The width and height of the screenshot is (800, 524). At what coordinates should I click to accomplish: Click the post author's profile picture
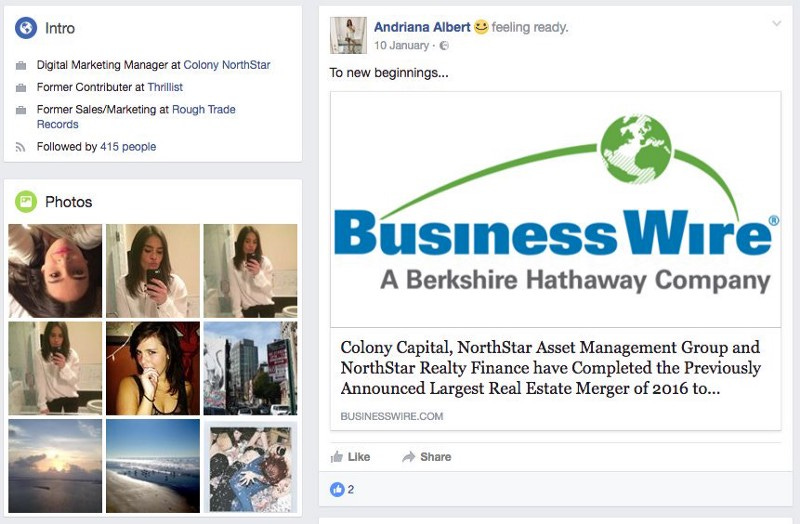(x=348, y=35)
